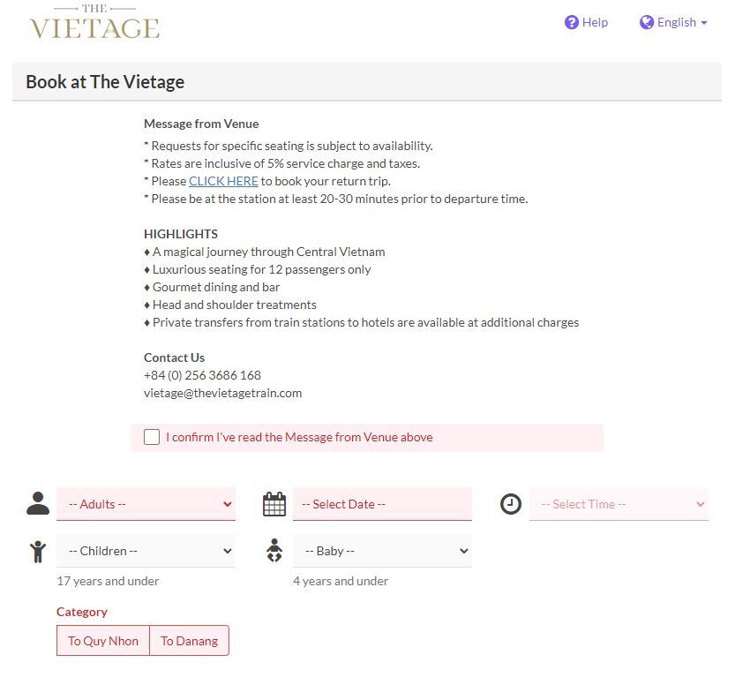Screen dimensions: 735x700
Task: Tick the Message from Venue confirmation checkbox
Action: pyautogui.click(x=152, y=437)
